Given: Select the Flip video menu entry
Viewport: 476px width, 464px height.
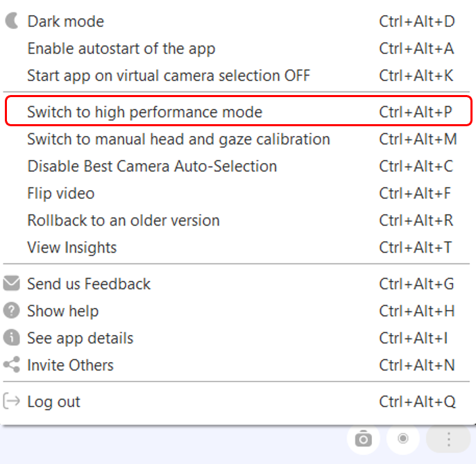Looking at the screenshot, I should coord(60,194).
